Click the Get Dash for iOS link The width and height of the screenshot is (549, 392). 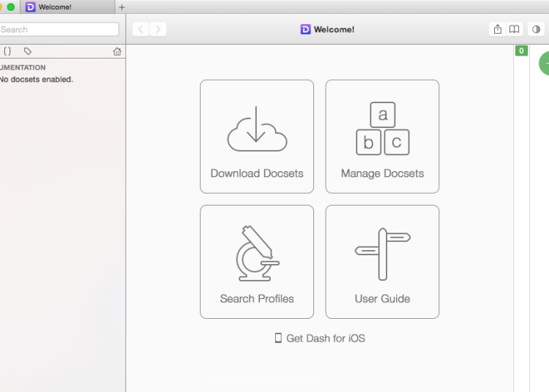320,338
